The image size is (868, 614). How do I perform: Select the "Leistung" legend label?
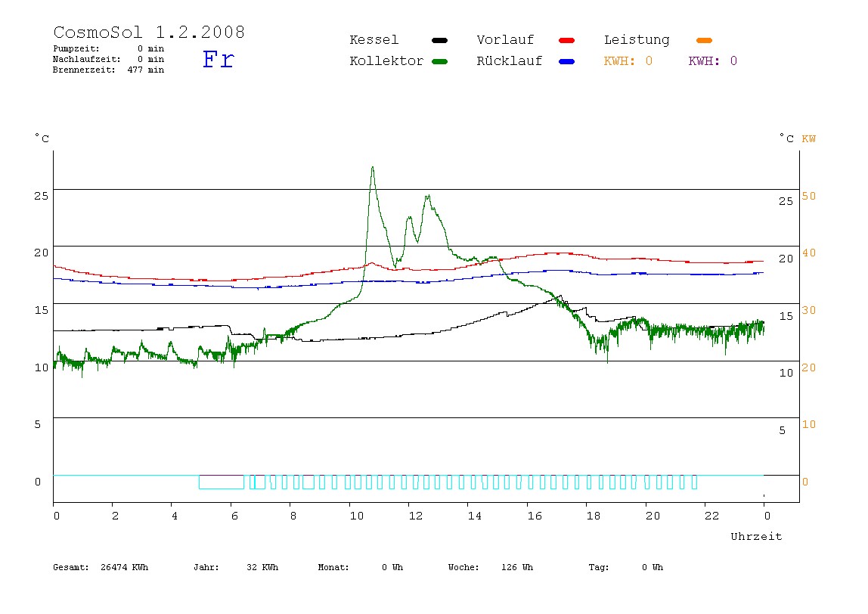point(637,40)
